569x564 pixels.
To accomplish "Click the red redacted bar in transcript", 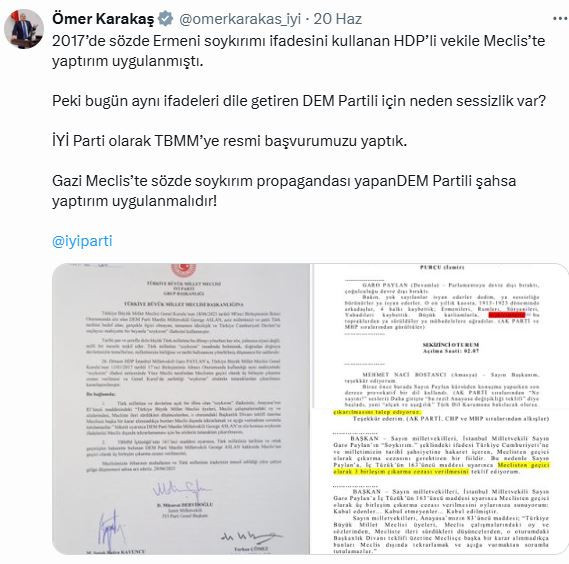I will coord(507,315).
